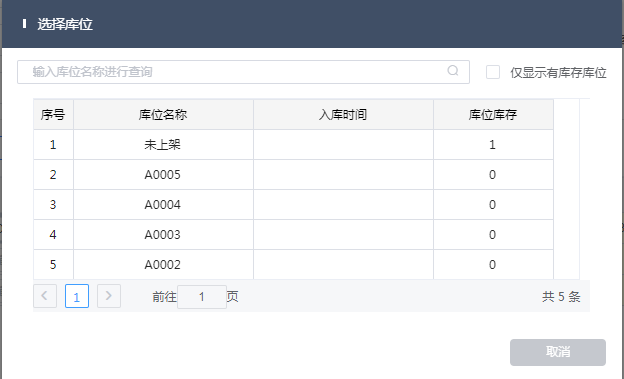
Task: Select page number 1 in the pager
Action: click(x=77, y=296)
